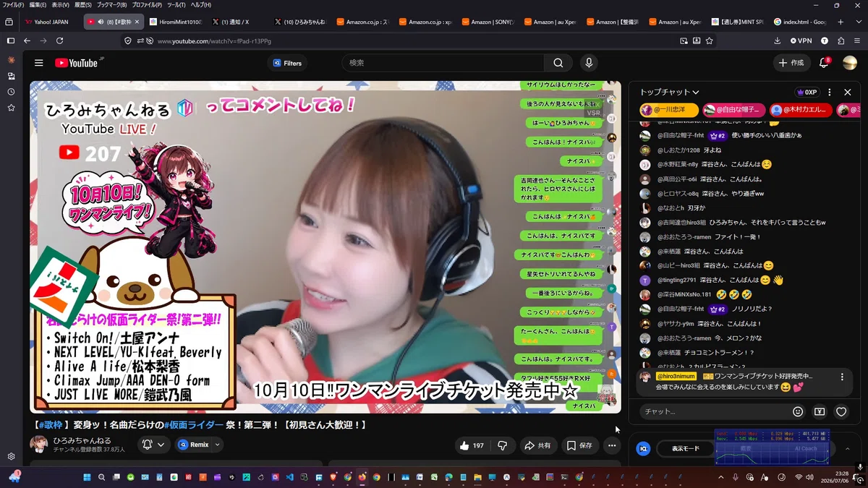
Task: Open the YouTube guide hamburger menu
Action: click(38, 63)
